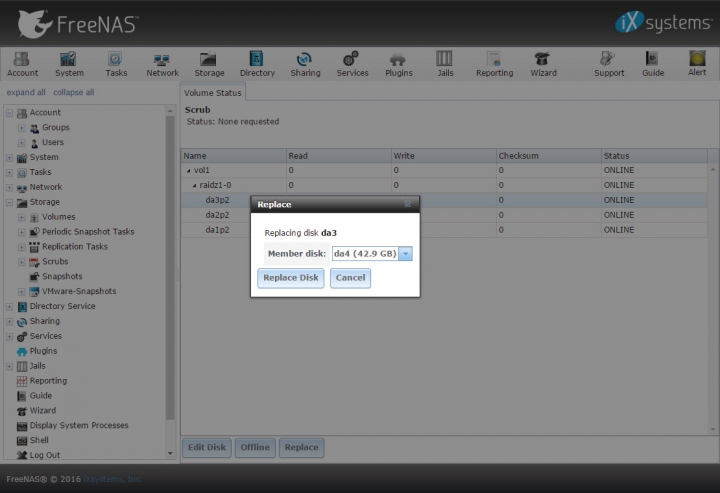Open the Plugins toolbar icon

pyautogui.click(x=399, y=64)
